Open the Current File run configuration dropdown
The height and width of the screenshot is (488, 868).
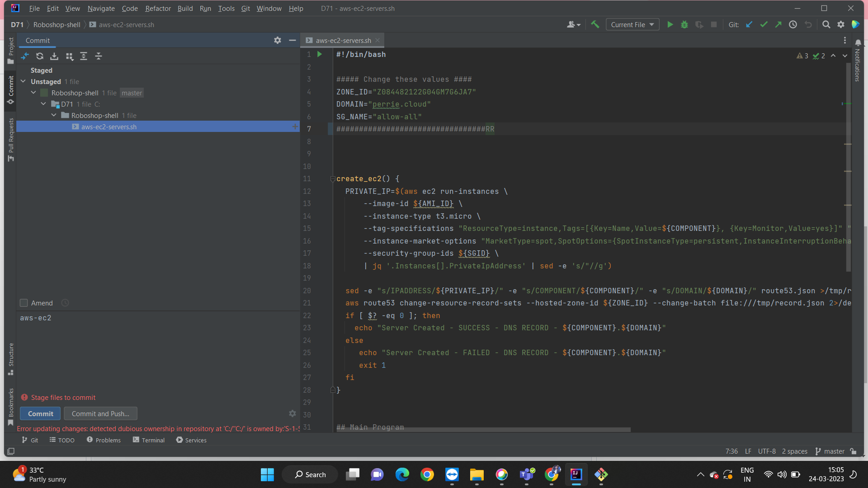(632, 25)
